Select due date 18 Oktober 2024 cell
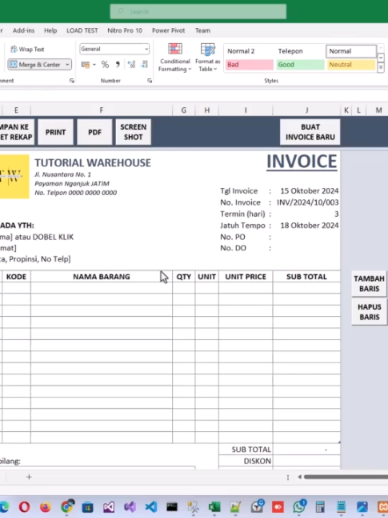Screen dimensions: 388x518 (x=309, y=225)
